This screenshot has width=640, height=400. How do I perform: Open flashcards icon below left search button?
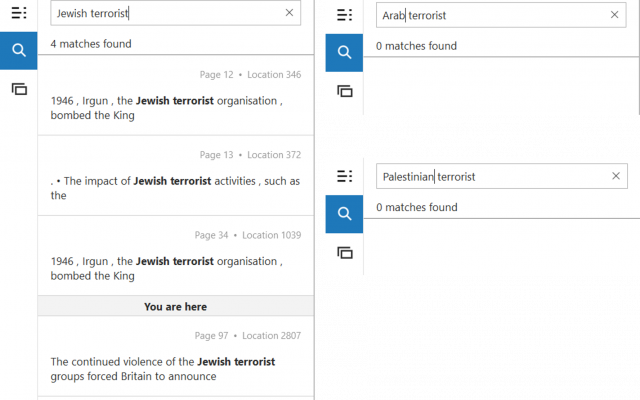click(x=19, y=89)
